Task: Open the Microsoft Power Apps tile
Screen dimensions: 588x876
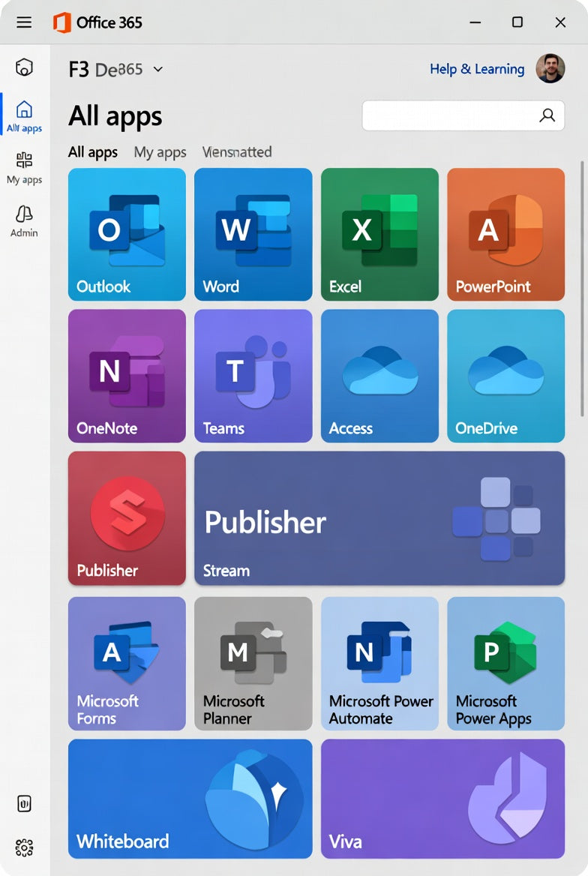Action: click(505, 664)
